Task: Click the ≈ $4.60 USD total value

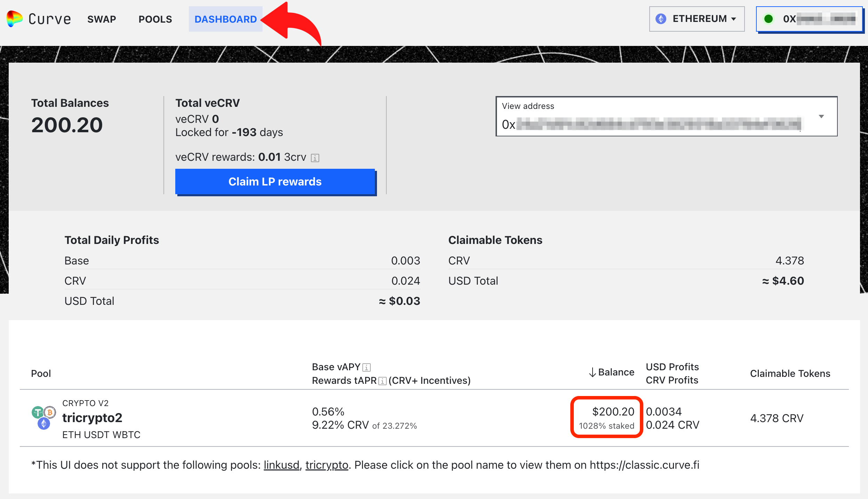Action: tap(783, 281)
